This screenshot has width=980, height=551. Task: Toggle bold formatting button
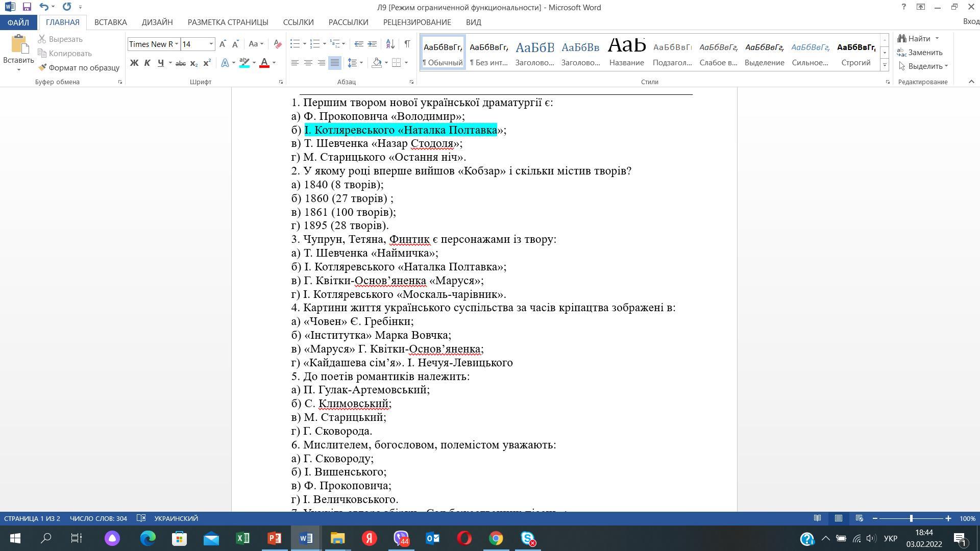coord(134,63)
